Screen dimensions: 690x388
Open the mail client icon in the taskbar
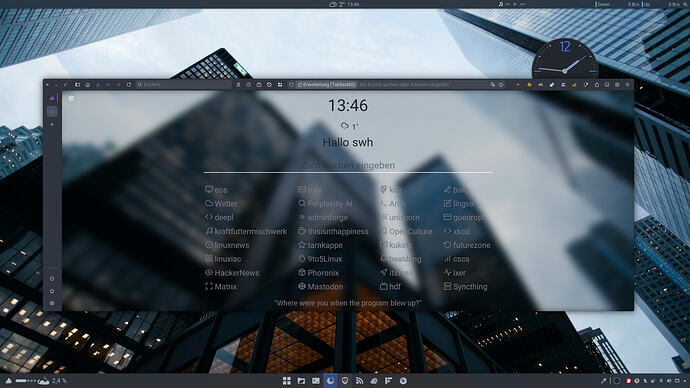[x=316, y=381]
